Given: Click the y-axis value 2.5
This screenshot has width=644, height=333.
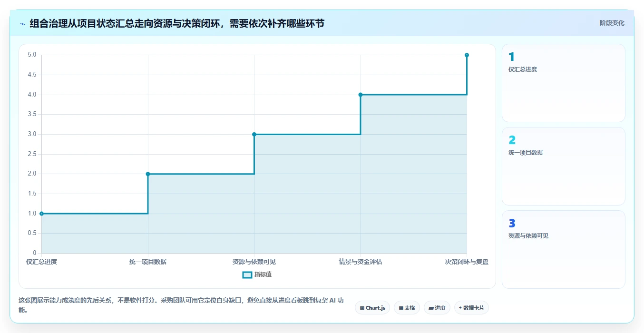Looking at the screenshot, I should tap(32, 154).
